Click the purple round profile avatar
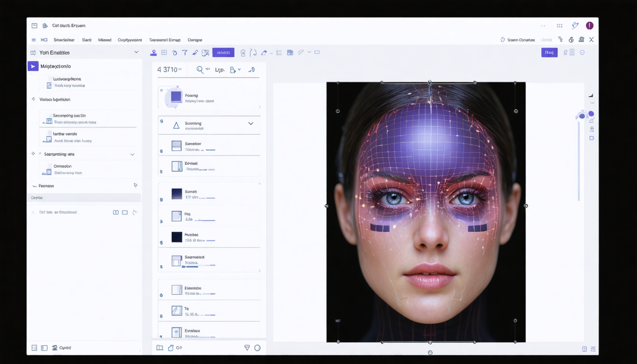 (590, 26)
